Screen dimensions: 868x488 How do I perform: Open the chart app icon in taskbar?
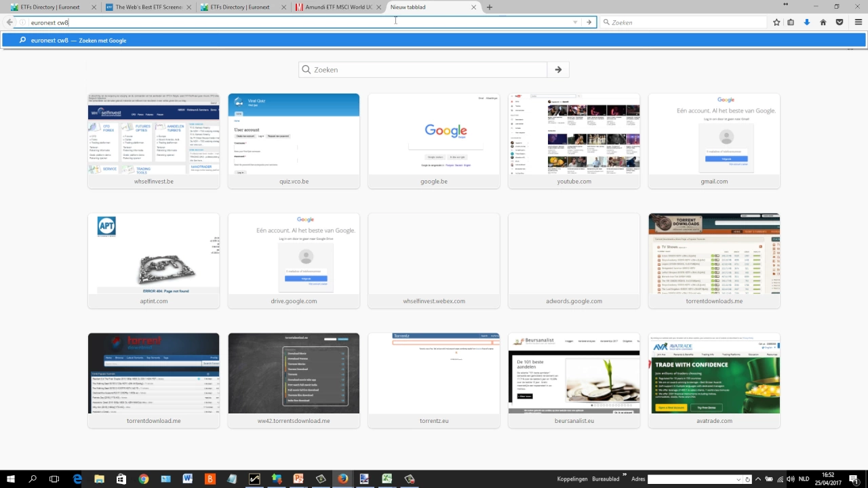click(x=254, y=479)
